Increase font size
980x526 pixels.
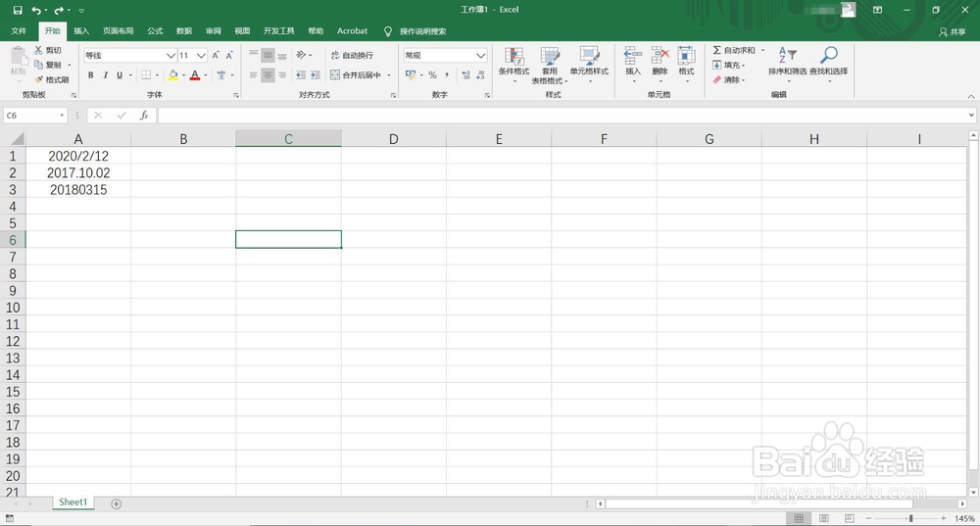(x=215, y=56)
